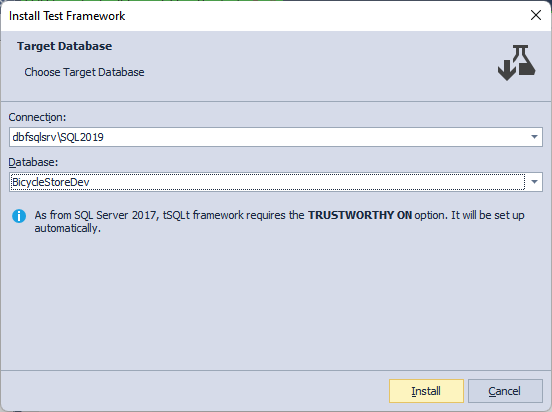Cancel the framework installation
This screenshot has width=552, height=412.
(505, 391)
